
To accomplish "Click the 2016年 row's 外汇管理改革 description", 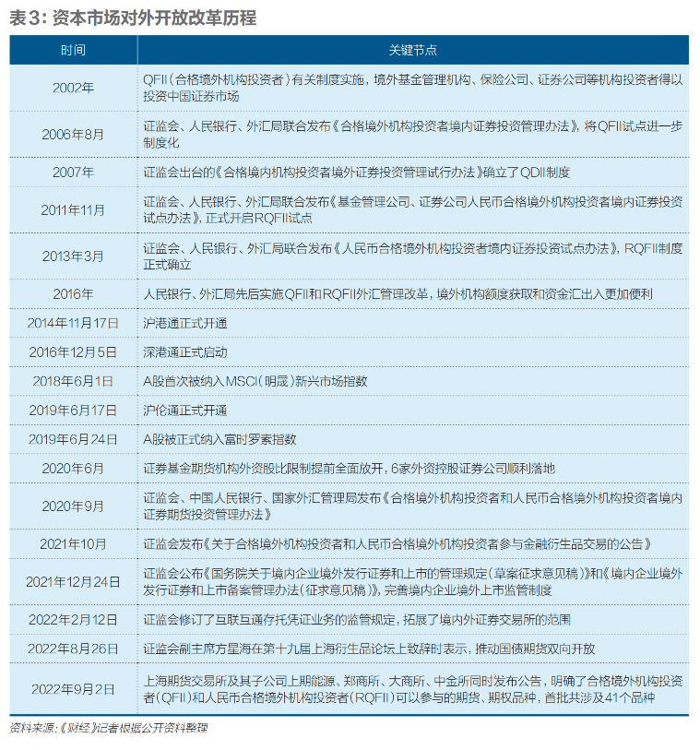I will click(x=397, y=294).
